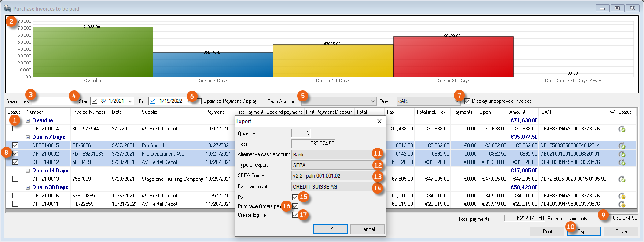Click into the Search text field
This screenshot has height=242, width=644.
coord(54,101)
